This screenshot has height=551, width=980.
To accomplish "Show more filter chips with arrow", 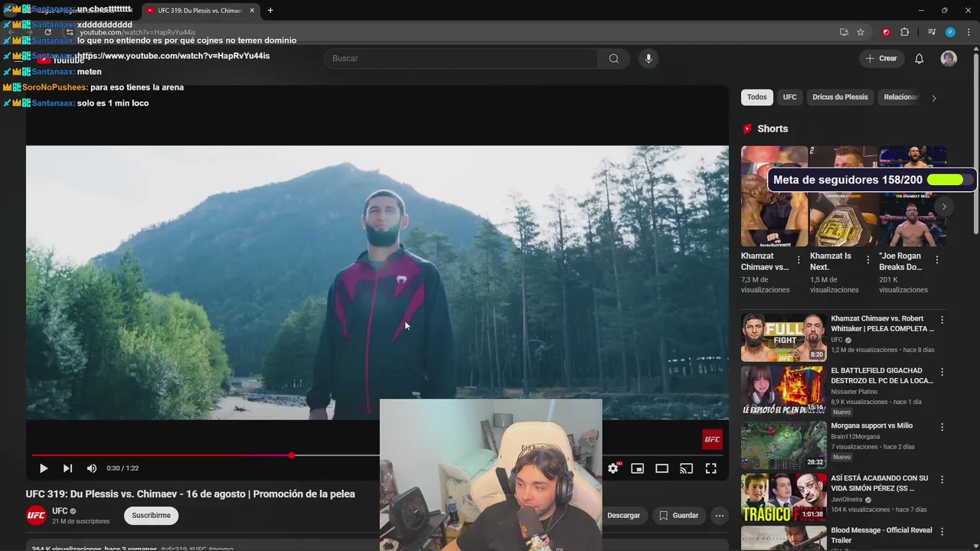I will [934, 98].
